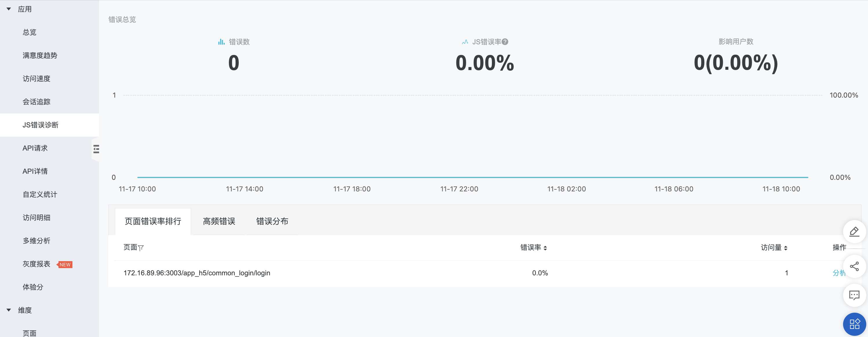Click the 0(0.00%) affected users value
868x337 pixels.
(736, 63)
